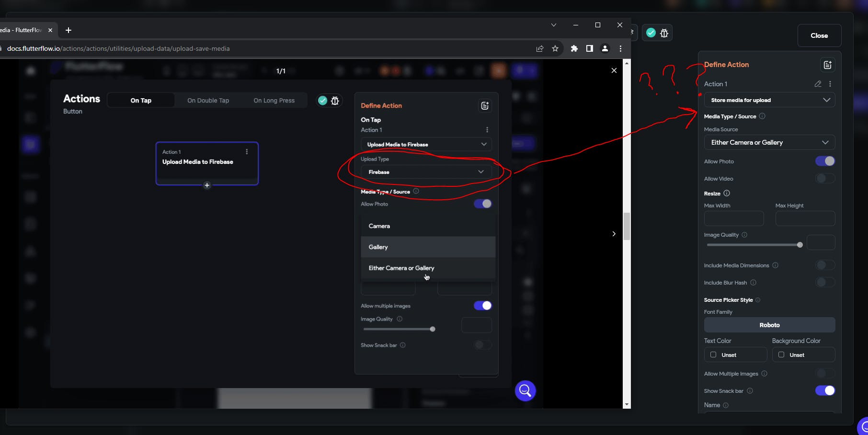Show info for Image Quality

click(x=744, y=235)
